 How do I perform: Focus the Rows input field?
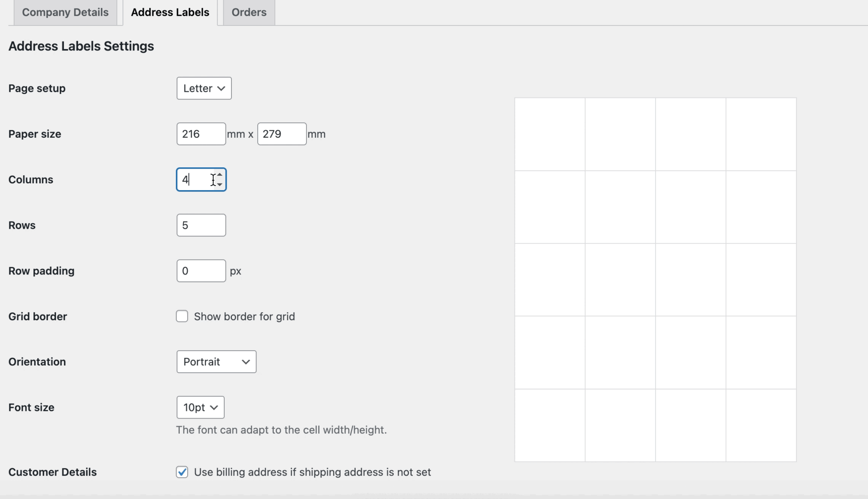point(200,225)
